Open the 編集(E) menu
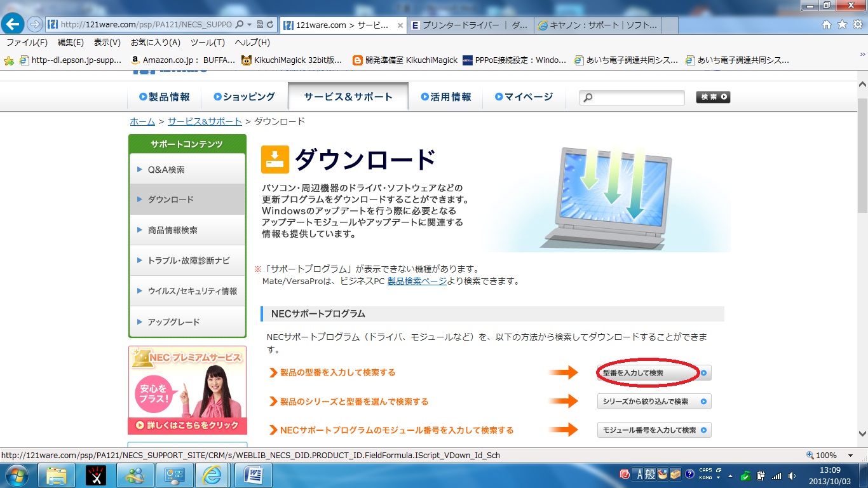The image size is (868, 488). click(71, 43)
